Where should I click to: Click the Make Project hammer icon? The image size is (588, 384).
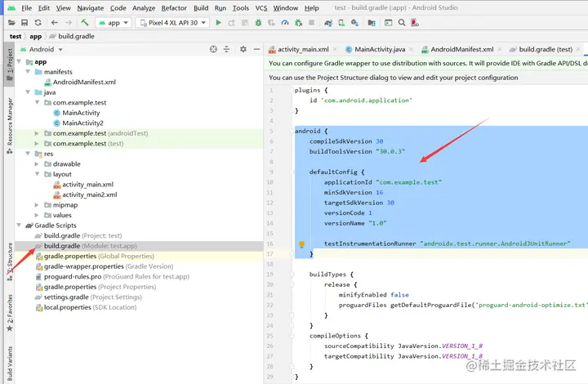85,23
